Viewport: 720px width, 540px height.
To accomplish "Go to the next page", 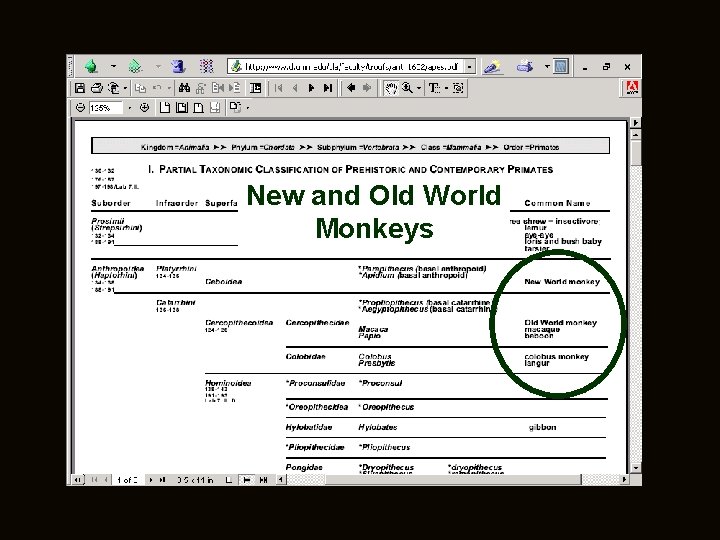I will click(311, 88).
